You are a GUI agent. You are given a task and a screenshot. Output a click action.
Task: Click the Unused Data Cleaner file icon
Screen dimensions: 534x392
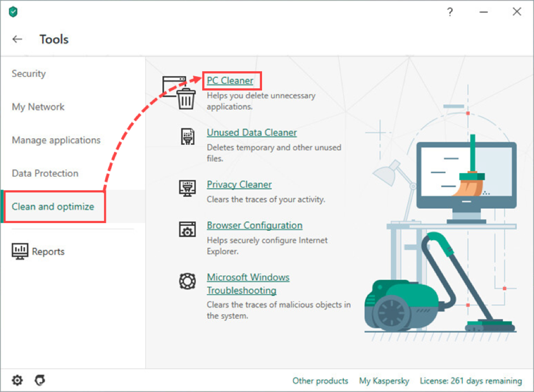click(x=188, y=137)
